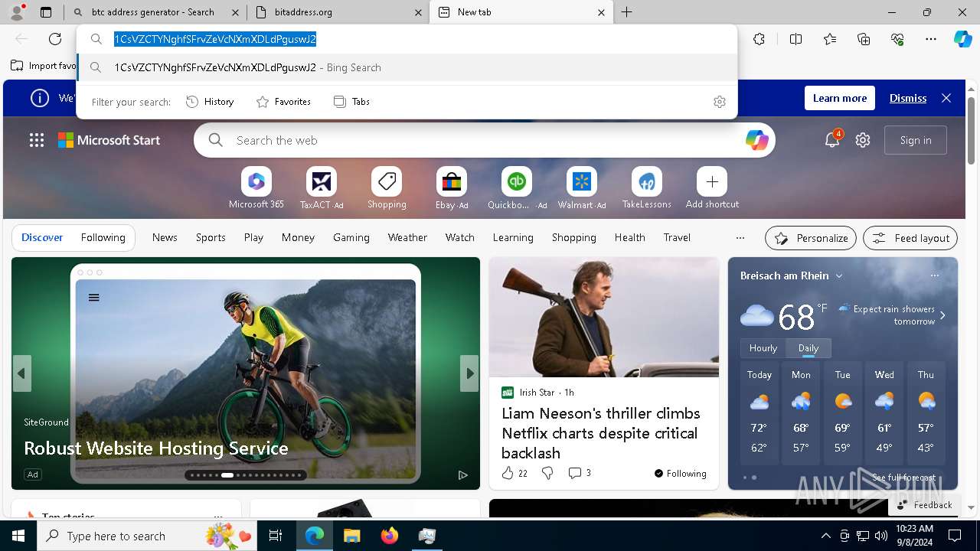Screen dimensions: 980x551
Task: Open the Feedback button
Action: tap(924, 505)
